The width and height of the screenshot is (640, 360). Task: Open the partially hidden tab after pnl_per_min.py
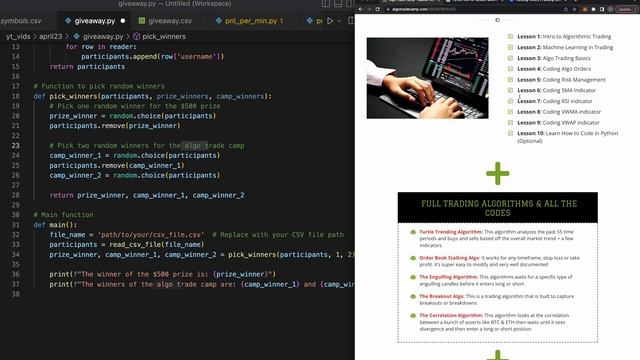(313, 20)
